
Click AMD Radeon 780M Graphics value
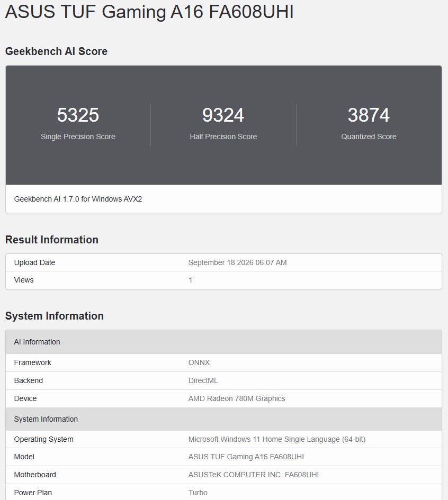point(236,398)
